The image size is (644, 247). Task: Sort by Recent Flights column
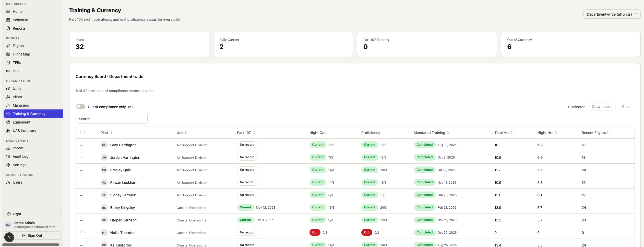pyautogui.click(x=596, y=133)
